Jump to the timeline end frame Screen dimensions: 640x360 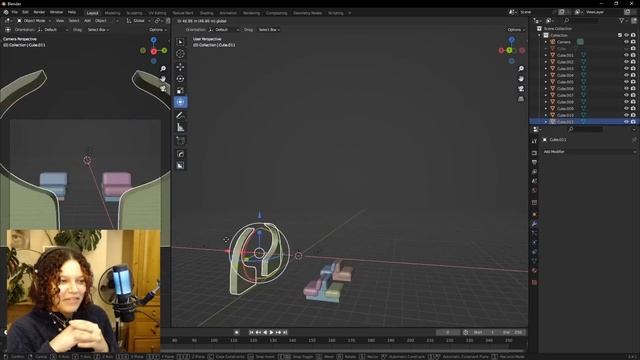(285, 332)
